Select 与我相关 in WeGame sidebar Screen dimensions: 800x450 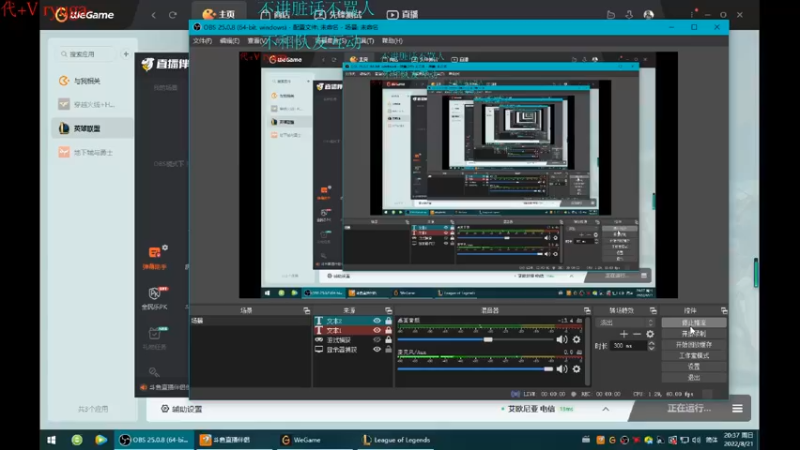(x=93, y=81)
